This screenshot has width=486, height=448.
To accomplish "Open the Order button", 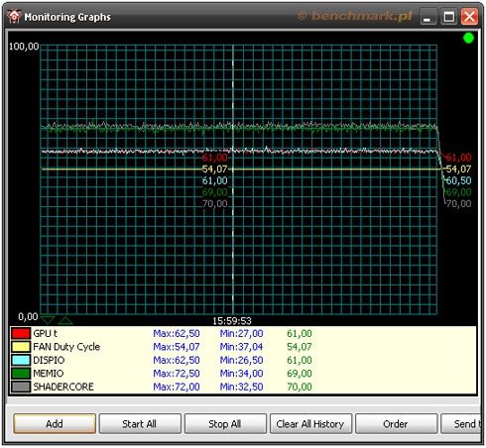I will coord(396,423).
